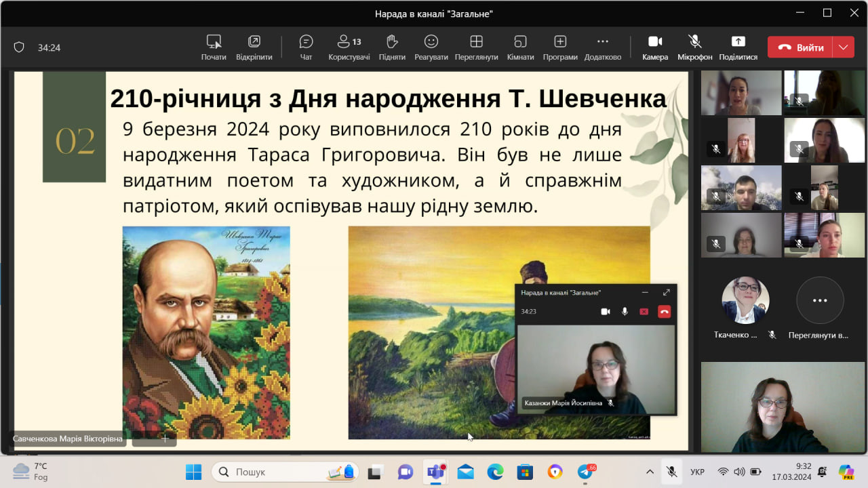Click Поділитися share screen button
Viewport: 868px width, 488px height.
pos(738,47)
